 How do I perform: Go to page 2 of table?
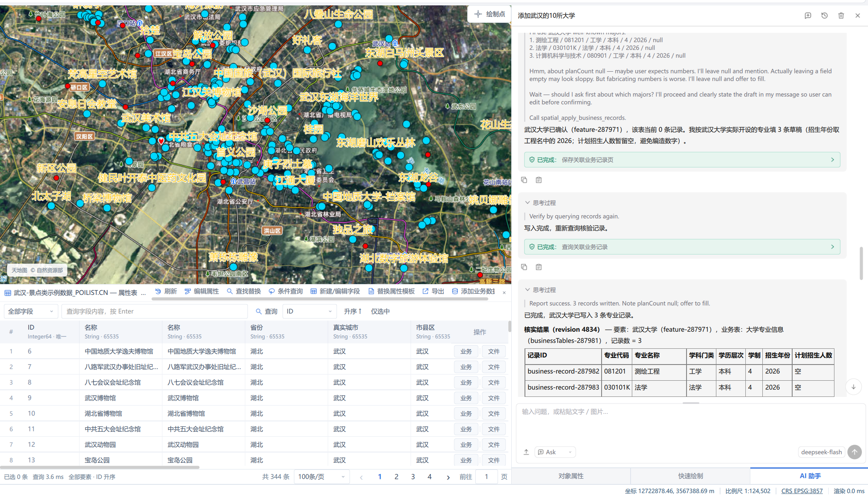[x=396, y=477]
